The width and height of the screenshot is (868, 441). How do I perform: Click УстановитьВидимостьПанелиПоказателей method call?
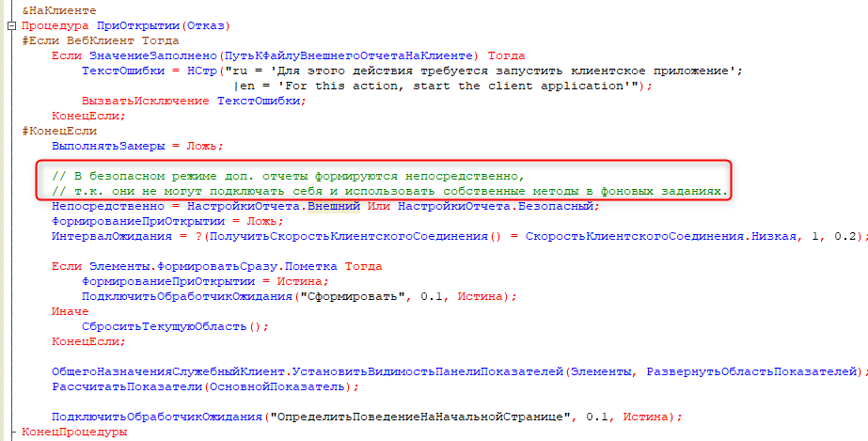pyautogui.click(x=428, y=371)
